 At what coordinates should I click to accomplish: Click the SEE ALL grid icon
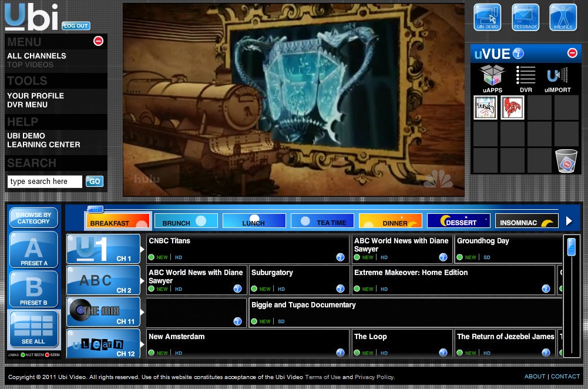(x=33, y=329)
